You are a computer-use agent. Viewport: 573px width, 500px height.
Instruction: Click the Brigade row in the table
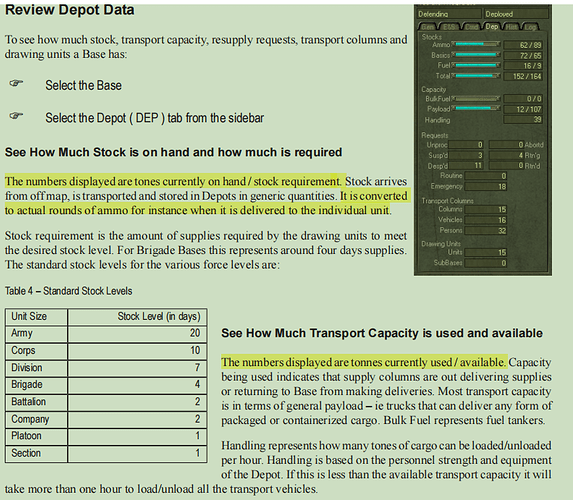[106, 385]
